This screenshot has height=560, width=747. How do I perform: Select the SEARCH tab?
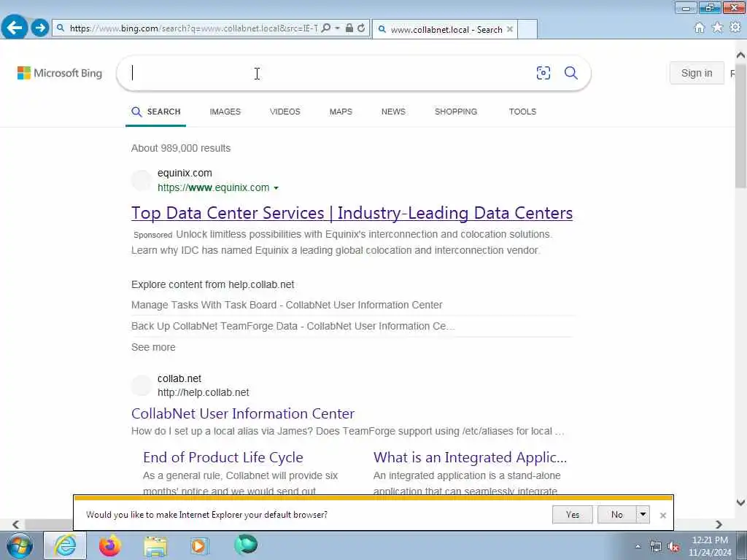[x=156, y=112]
